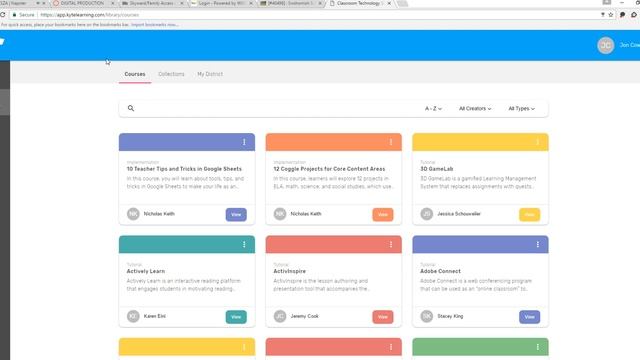
Task: Click the Actively Learn course title
Action: [146, 271]
